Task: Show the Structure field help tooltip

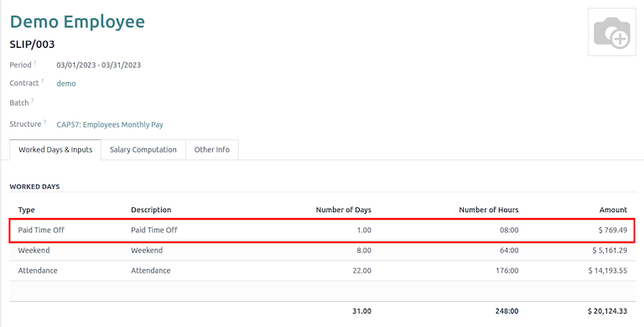Action: point(44,122)
